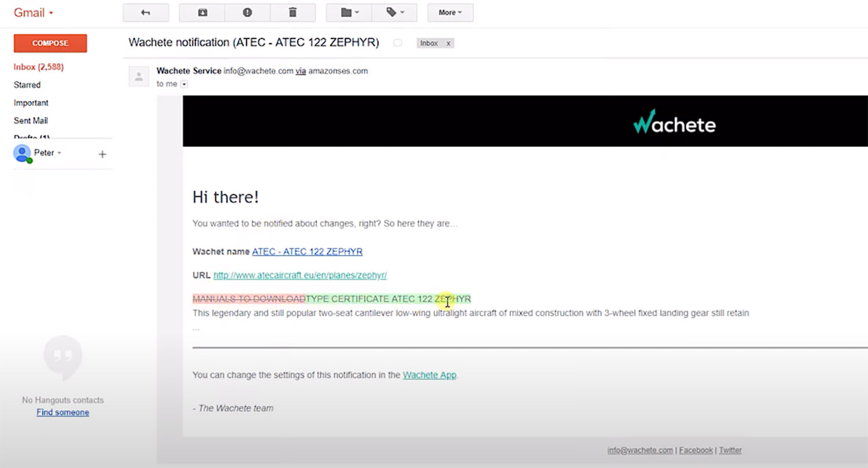Click the 'Hi there!' heading
Viewport: 868px width, 468px height.
226,197
